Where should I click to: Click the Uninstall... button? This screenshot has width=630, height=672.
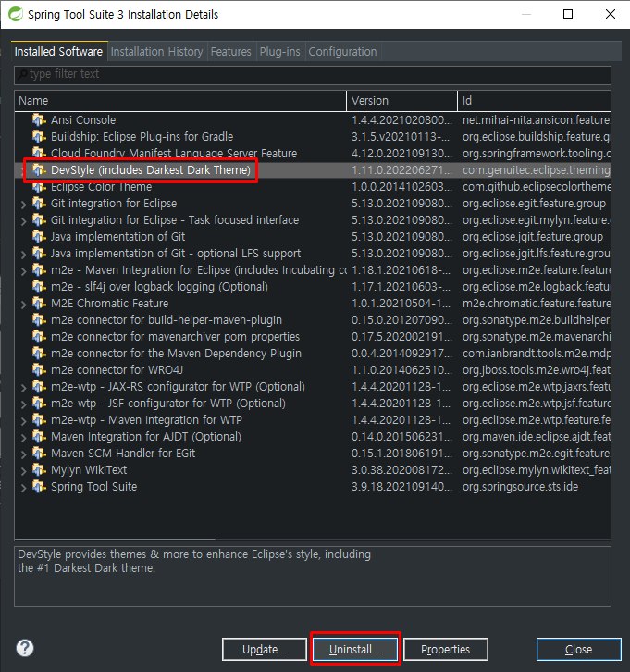[x=354, y=649]
